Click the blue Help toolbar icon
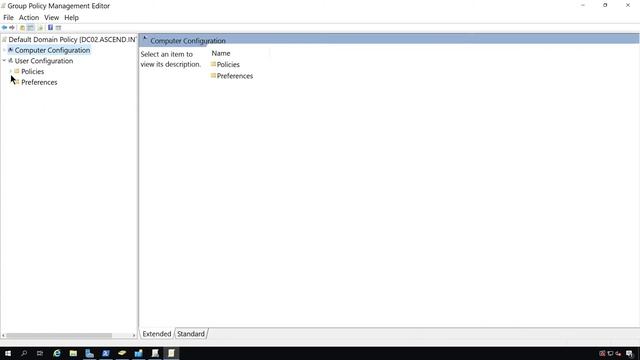This screenshot has height=360, width=640. [50, 28]
